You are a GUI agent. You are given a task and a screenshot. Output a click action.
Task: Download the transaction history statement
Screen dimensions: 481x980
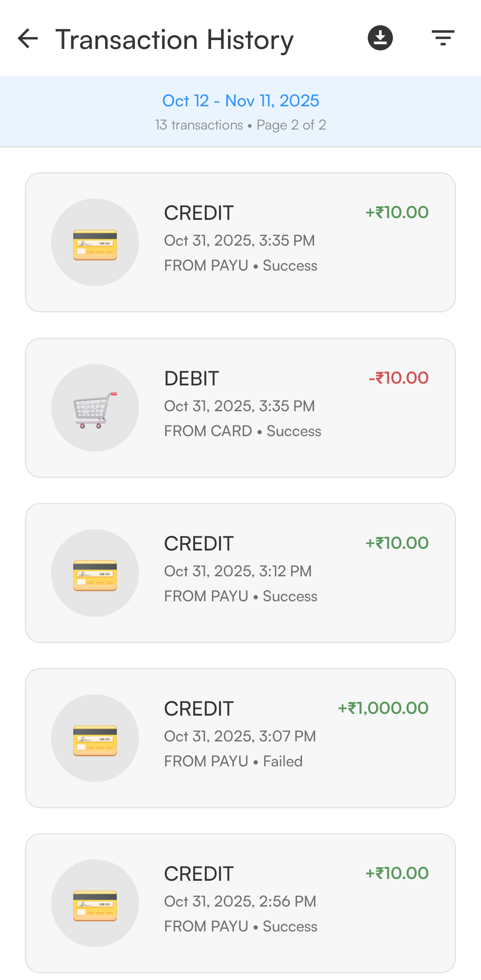380,38
